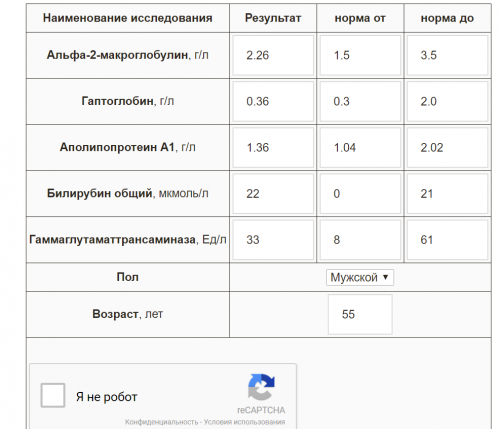Click Аполипопротеин A1 норма от field 1.04
This screenshot has width=500, height=429.
point(360,148)
